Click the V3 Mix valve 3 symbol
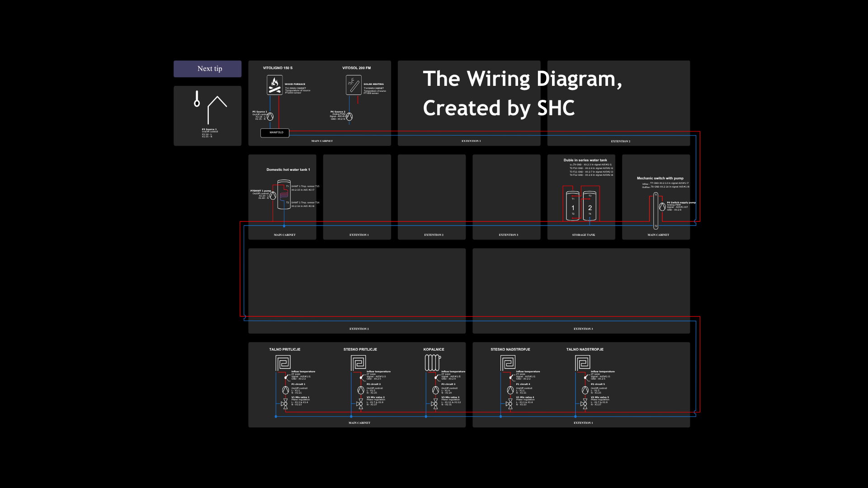The height and width of the screenshot is (488, 868). (x=434, y=404)
